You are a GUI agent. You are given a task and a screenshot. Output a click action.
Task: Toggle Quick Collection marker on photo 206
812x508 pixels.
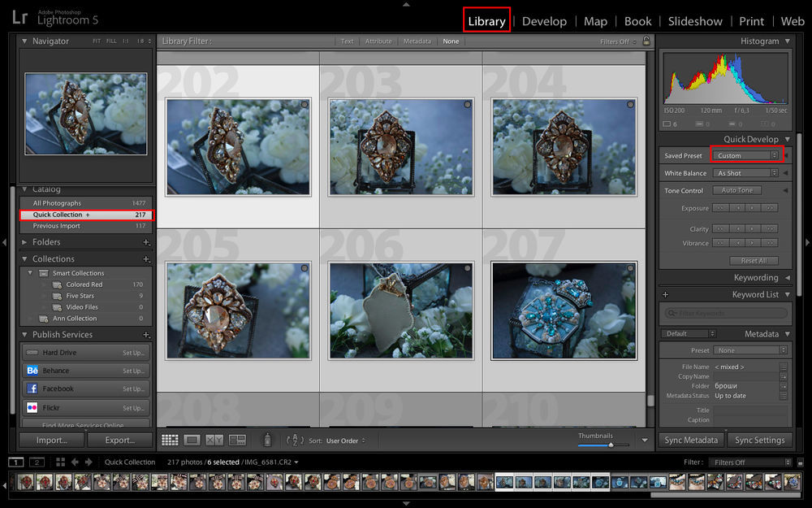coord(468,268)
